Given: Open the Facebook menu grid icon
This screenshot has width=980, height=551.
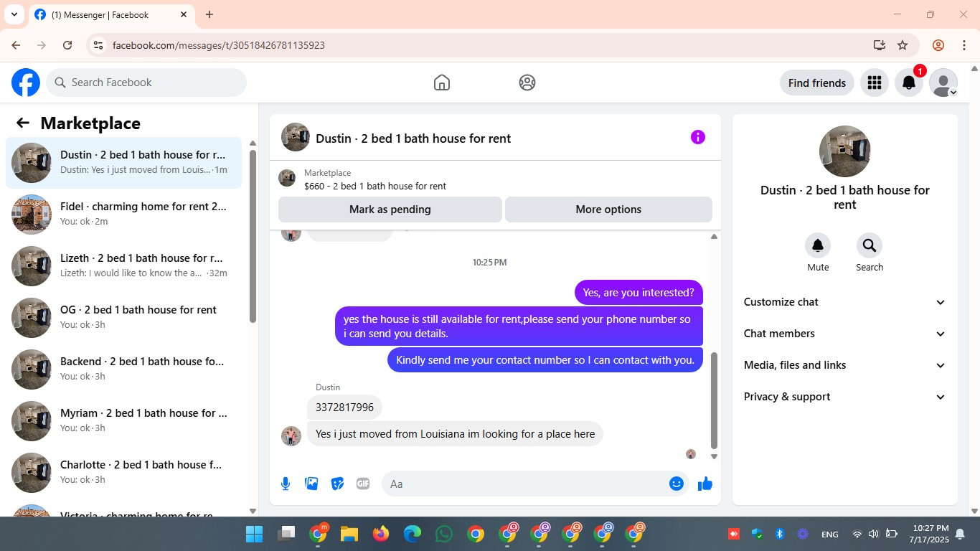Looking at the screenshot, I should point(874,83).
